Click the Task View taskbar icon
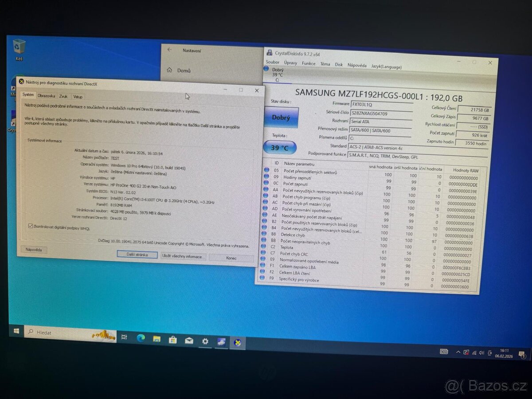The width and height of the screenshot is (532, 399). (x=125, y=337)
